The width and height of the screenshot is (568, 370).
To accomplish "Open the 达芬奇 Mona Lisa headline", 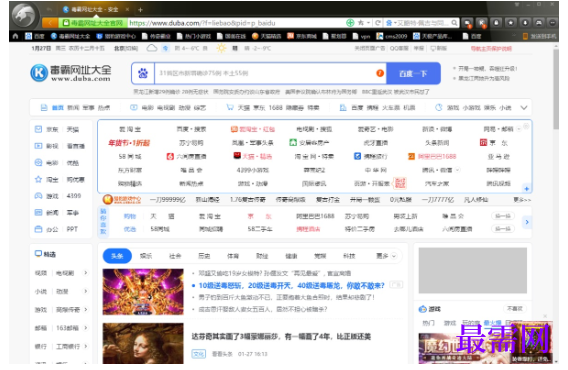I will pos(281,337).
